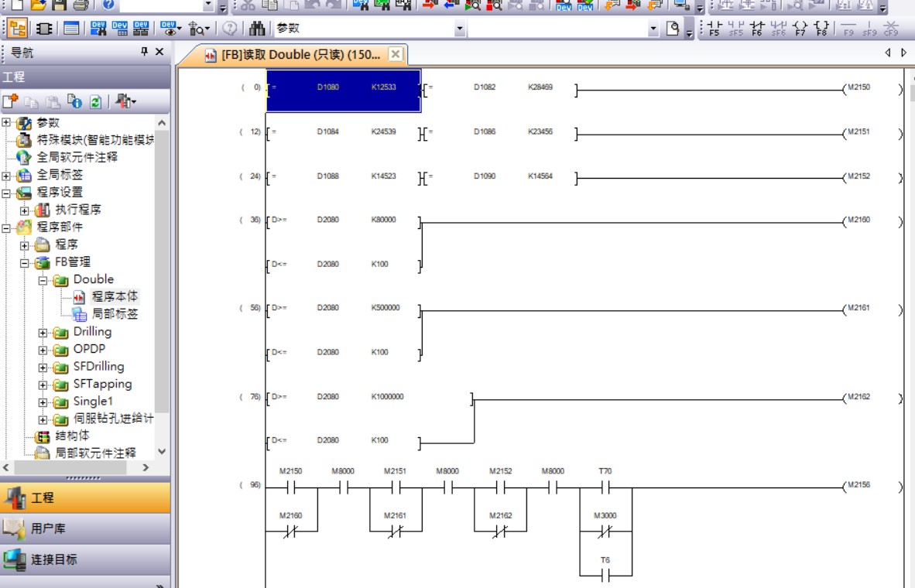Click the M2150 contact in ladder rung 96

(x=291, y=488)
